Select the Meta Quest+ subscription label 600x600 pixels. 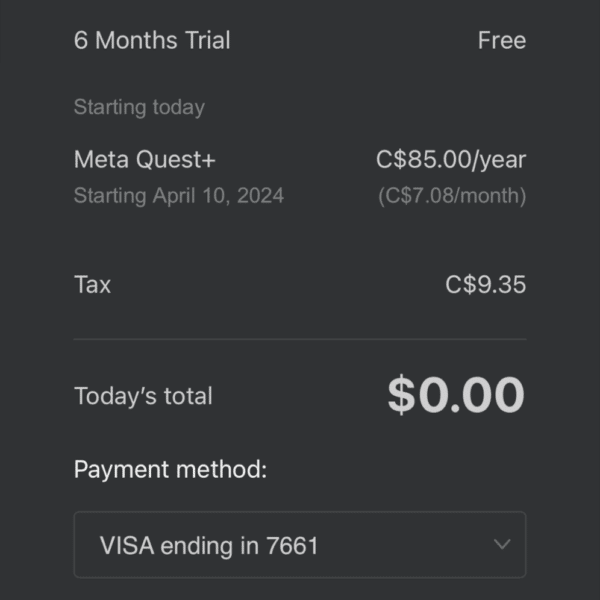tap(145, 159)
